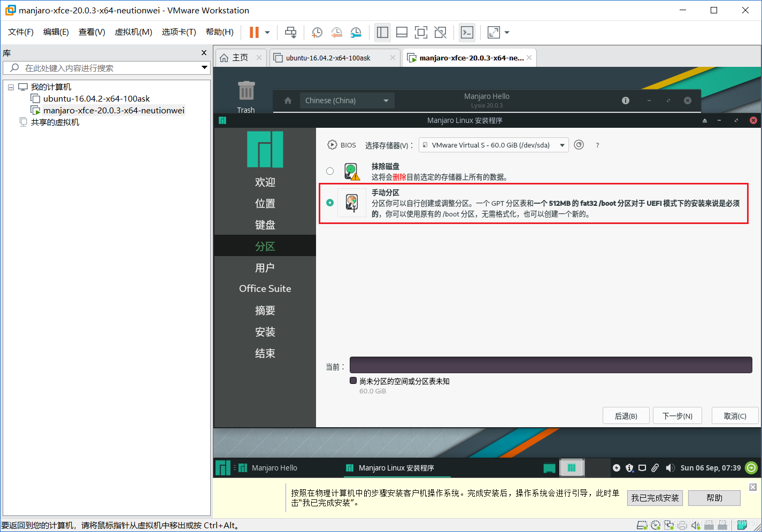This screenshot has width=762, height=532.
Task: Revert the virtual machine to its snapshot
Action: (x=336, y=33)
